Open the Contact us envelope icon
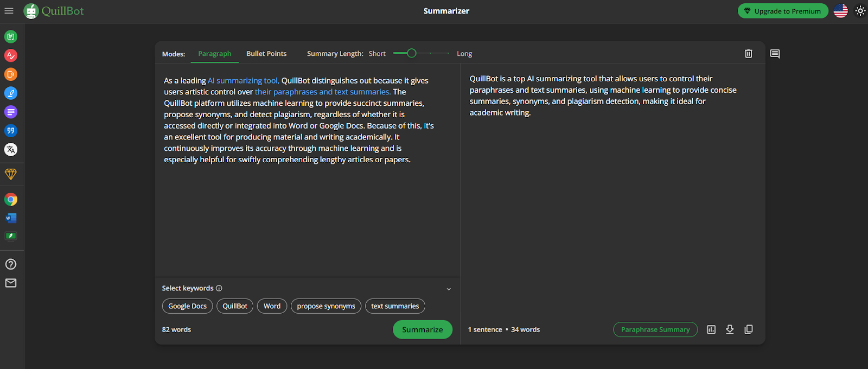 pyautogui.click(x=11, y=283)
